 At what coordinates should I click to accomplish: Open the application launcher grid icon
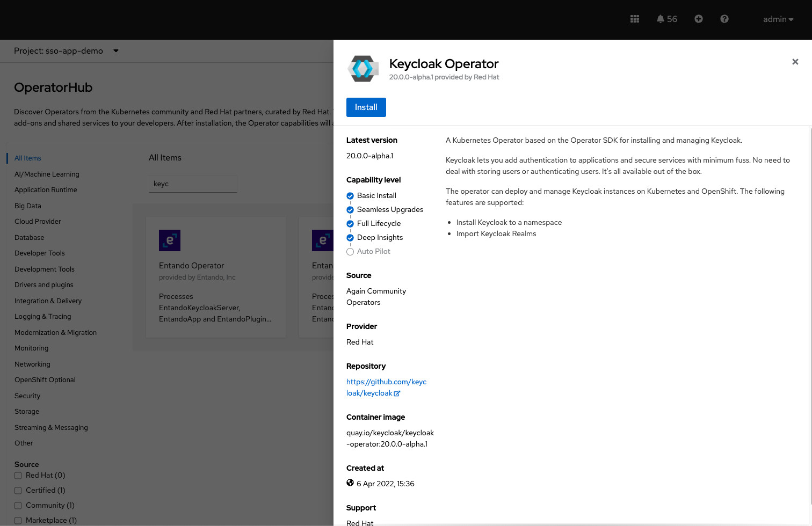click(634, 19)
